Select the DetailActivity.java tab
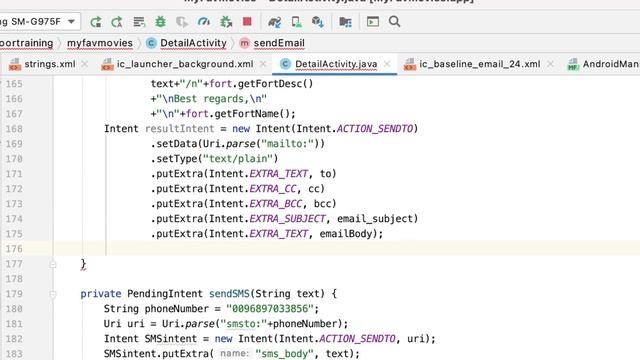 pos(336,64)
